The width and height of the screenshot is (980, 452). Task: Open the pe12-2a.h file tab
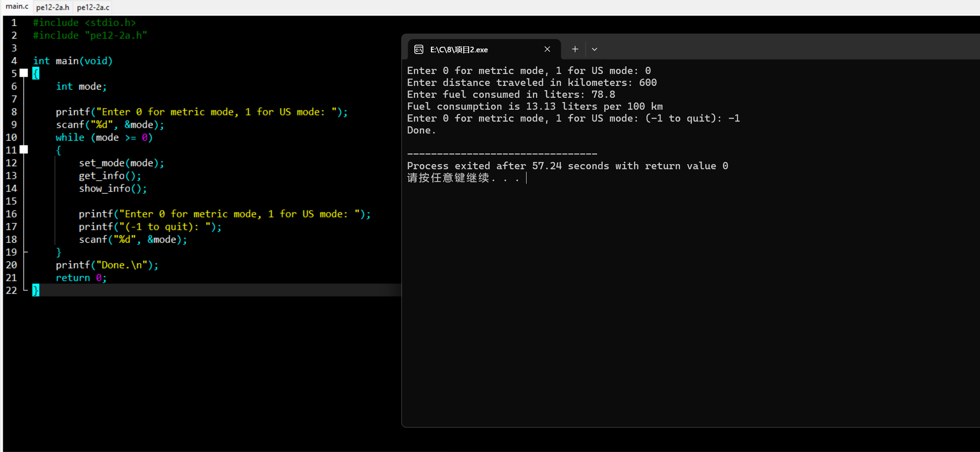53,7
